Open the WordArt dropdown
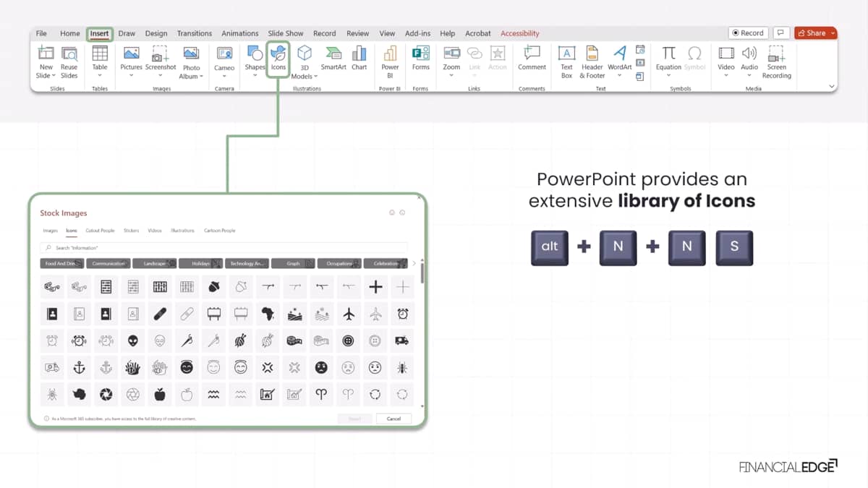 [619, 75]
